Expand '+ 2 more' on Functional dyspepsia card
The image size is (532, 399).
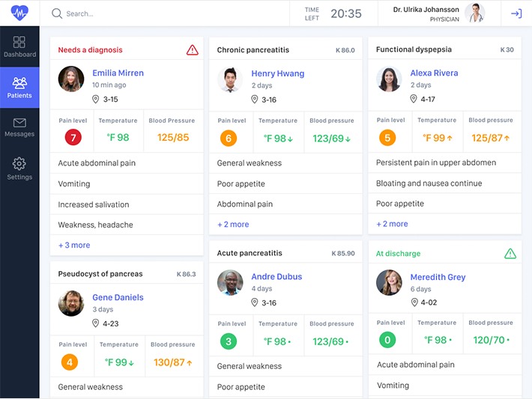392,224
